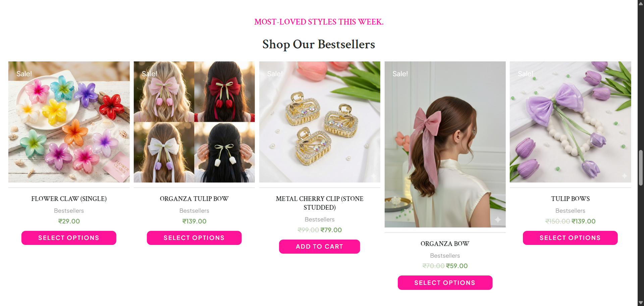Open the purple Tulip Bows product image

[570, 122]
